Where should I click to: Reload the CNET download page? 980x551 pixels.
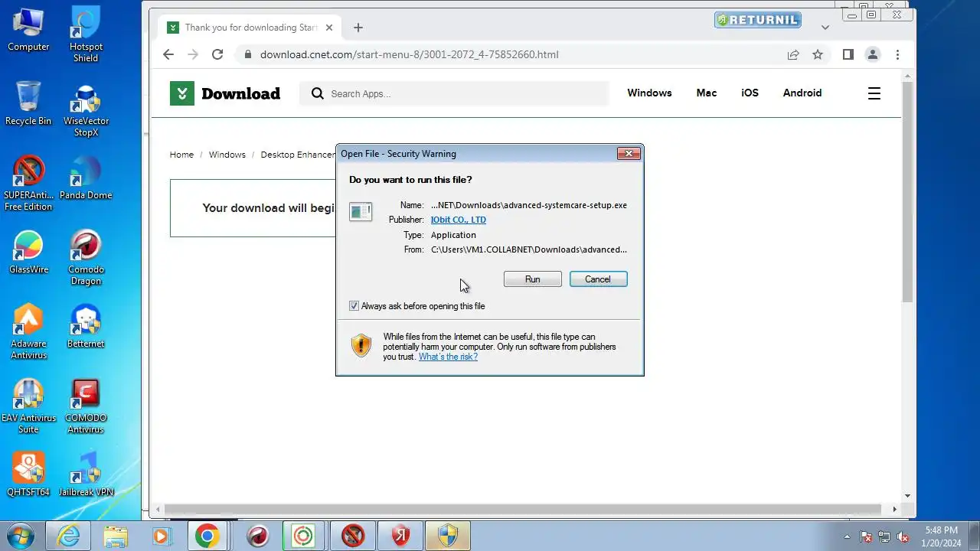click(x=217, y=54)
